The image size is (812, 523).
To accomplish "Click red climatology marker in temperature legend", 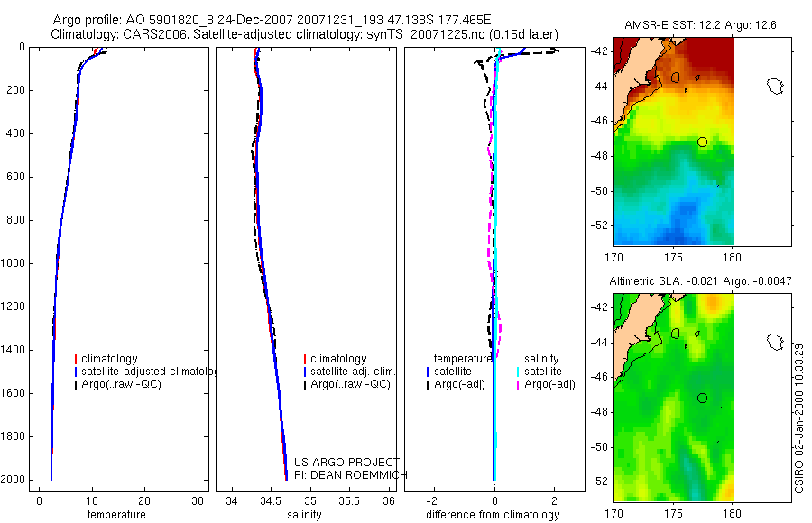I will coord(76,359).
